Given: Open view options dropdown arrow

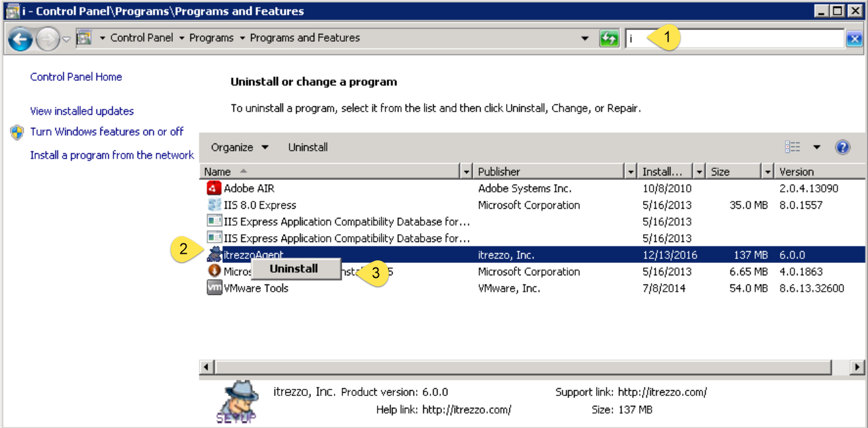Looking at the screenshot, I should coord(816,147).
